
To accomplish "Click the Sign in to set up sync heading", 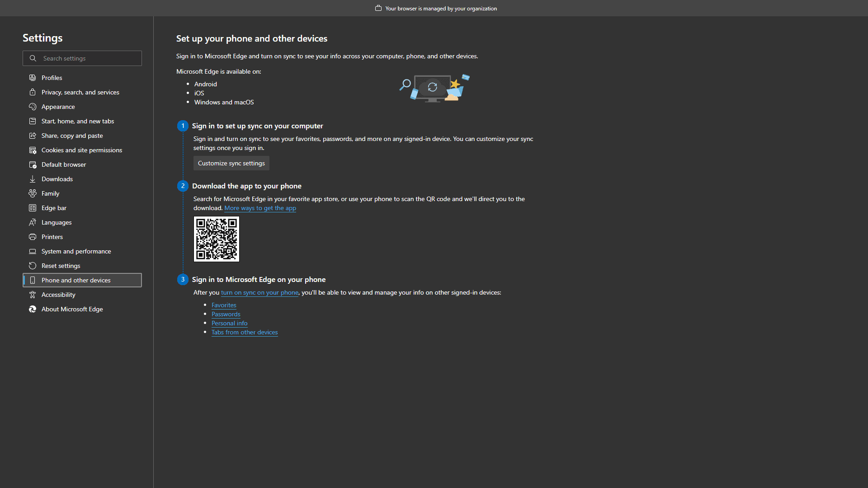I will click(x=257, y=126).
